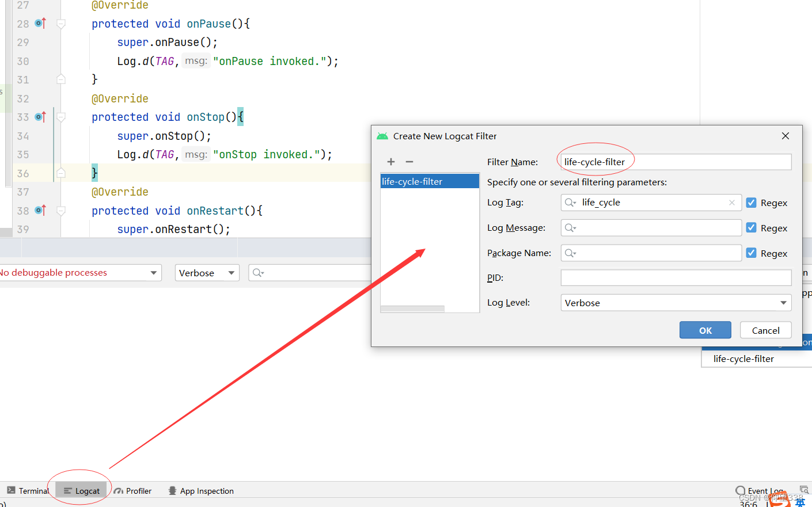Click the Profiler tool window icon
The image size is (812, 507).
119,491
